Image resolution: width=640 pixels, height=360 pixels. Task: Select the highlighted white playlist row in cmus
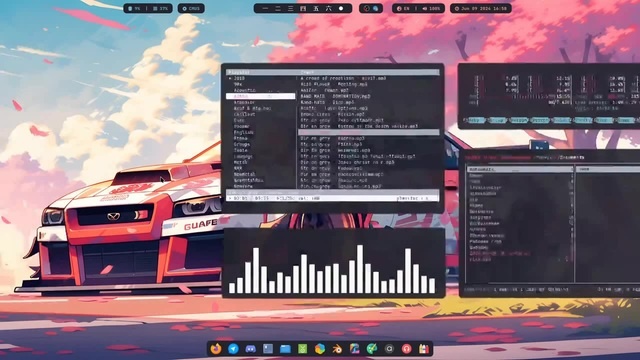260,96
